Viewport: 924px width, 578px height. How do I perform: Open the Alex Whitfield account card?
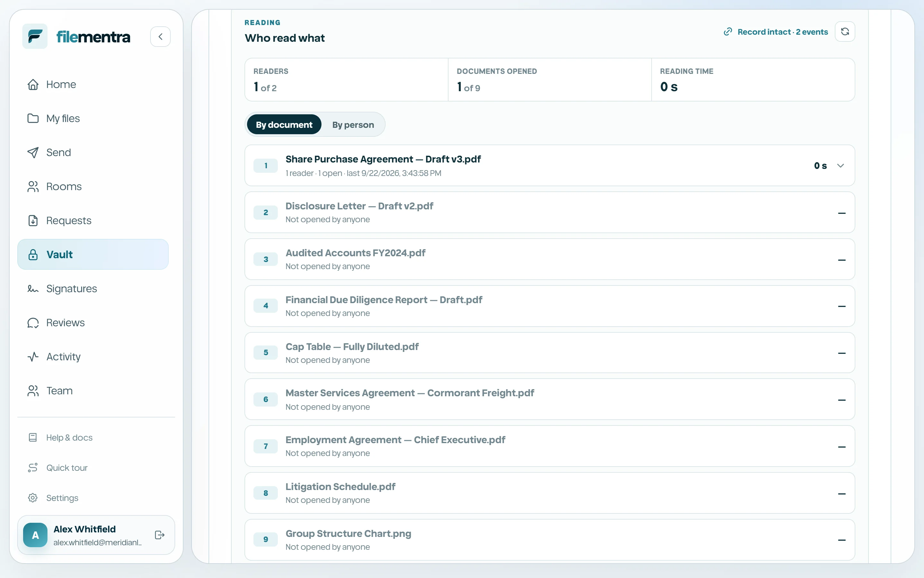(96, 535)
